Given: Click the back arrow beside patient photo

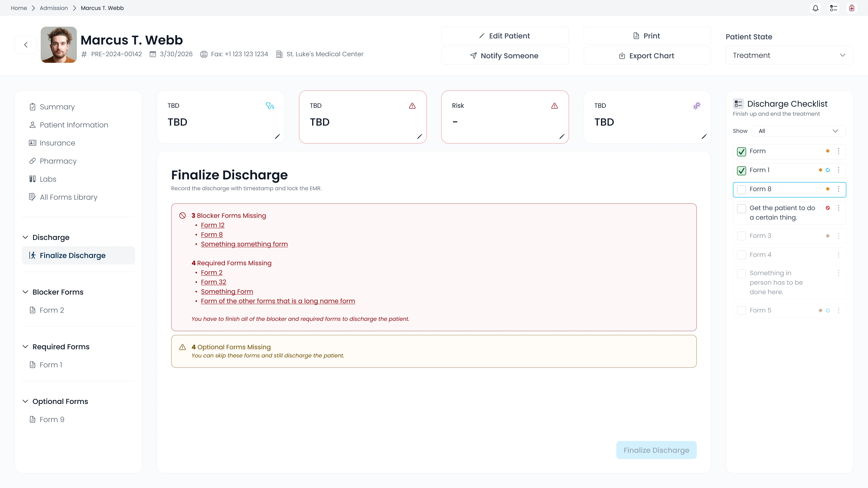Looking at the screenshot, I should point(26,45).
